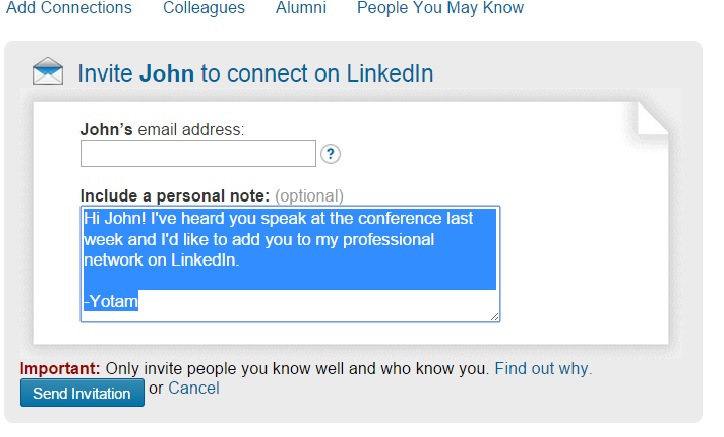Click the "Invite John to connect" heading

[x=255, y=74]
